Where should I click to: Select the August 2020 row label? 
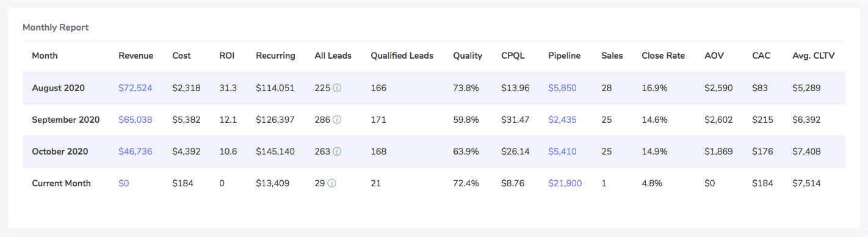59,88
